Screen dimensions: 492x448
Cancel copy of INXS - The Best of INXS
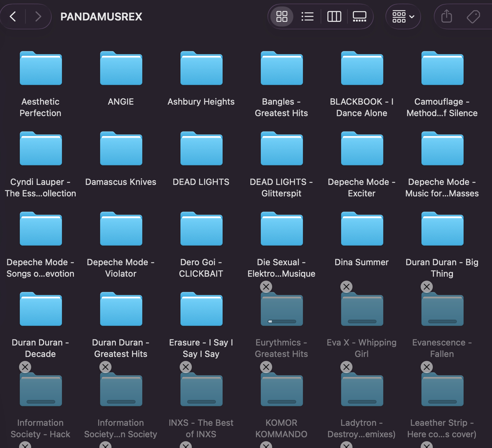(186, 367)
